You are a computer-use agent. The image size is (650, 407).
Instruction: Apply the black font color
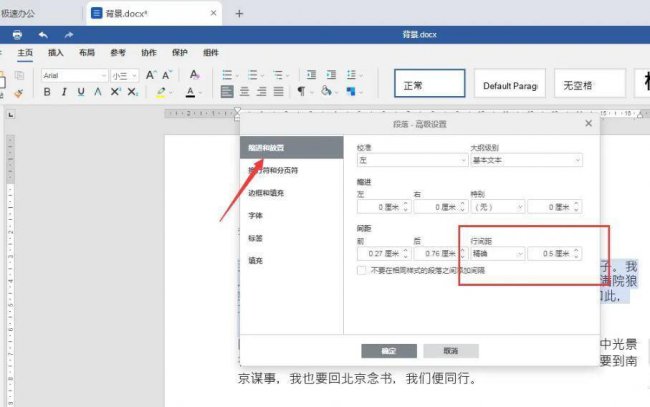coord(190,92)
